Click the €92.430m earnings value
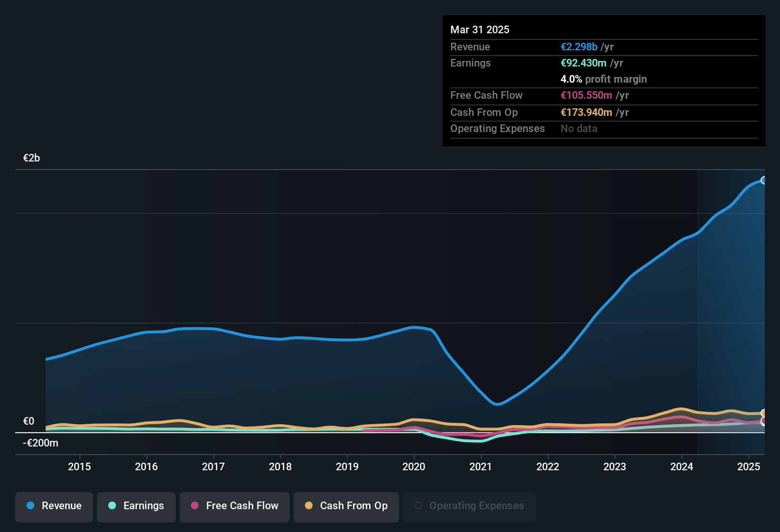The height and width of the screenshot is (532, 780). pyautogui.click(x=583, y=63)
